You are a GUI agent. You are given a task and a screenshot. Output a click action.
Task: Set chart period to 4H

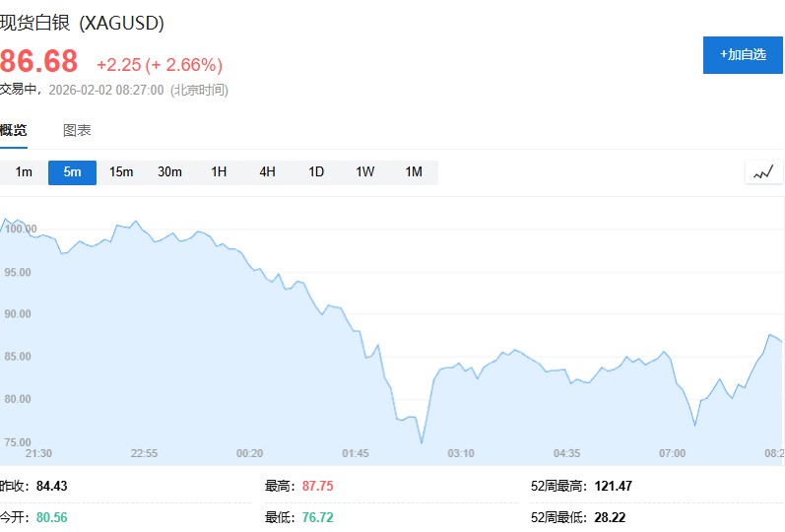(x=267, y=172)
